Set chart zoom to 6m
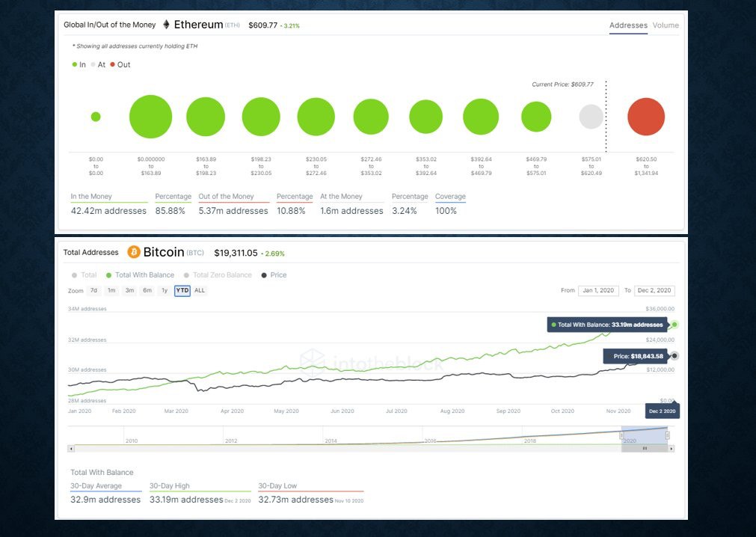The image size is (756, 537). click(x=147, y=291)
